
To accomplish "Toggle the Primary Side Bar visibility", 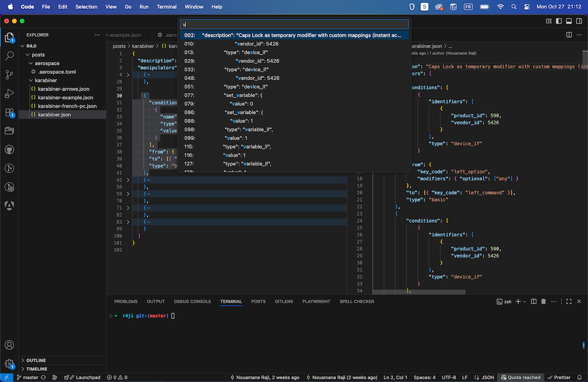I will coord(558,21).
